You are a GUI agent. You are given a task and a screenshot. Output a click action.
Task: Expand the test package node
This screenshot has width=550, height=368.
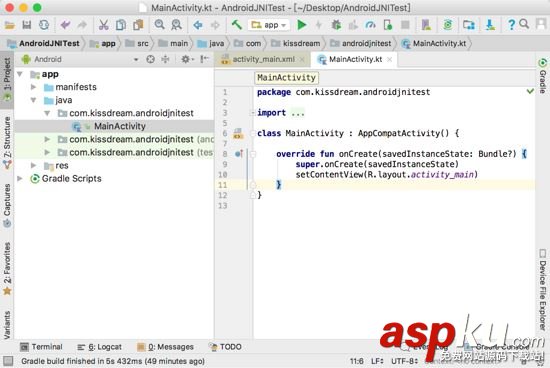click(x=47, y=152)
